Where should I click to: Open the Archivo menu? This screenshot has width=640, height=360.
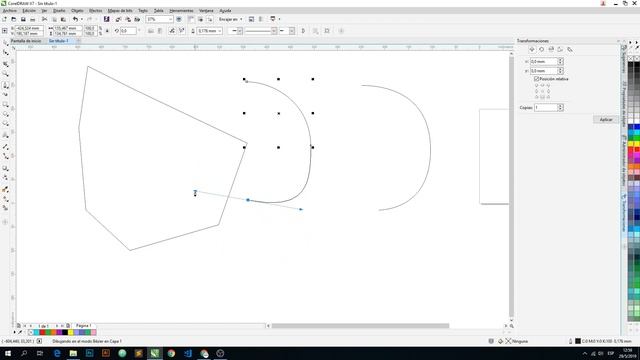(x=10, y=11)
